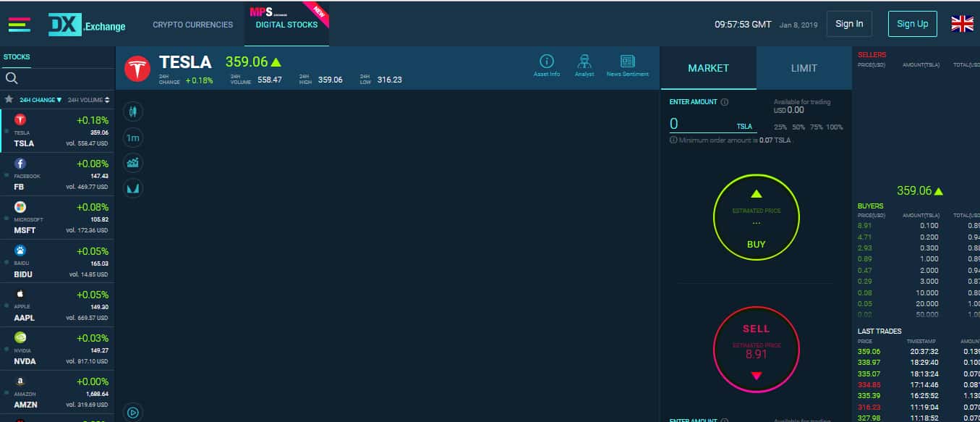The width and height of the screenshot is (980, 422).
Task: Click the Tesla logo in the header
Action: coord(137,69)
